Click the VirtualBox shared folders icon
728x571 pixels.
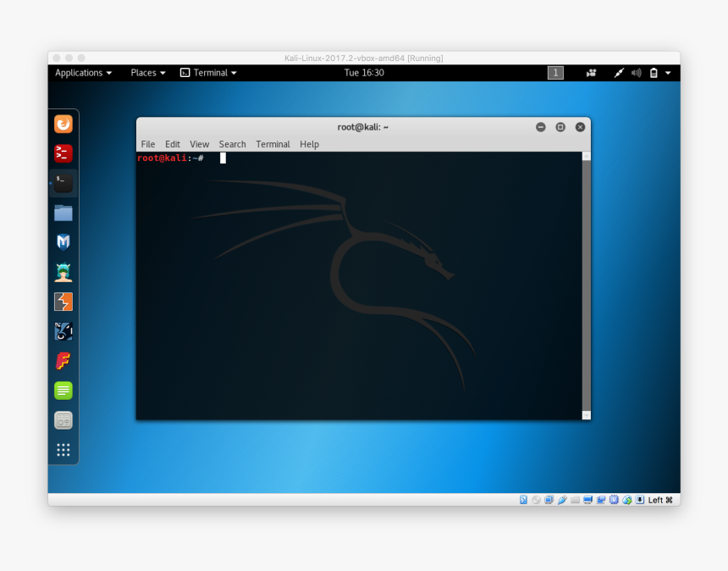(575, 500)
